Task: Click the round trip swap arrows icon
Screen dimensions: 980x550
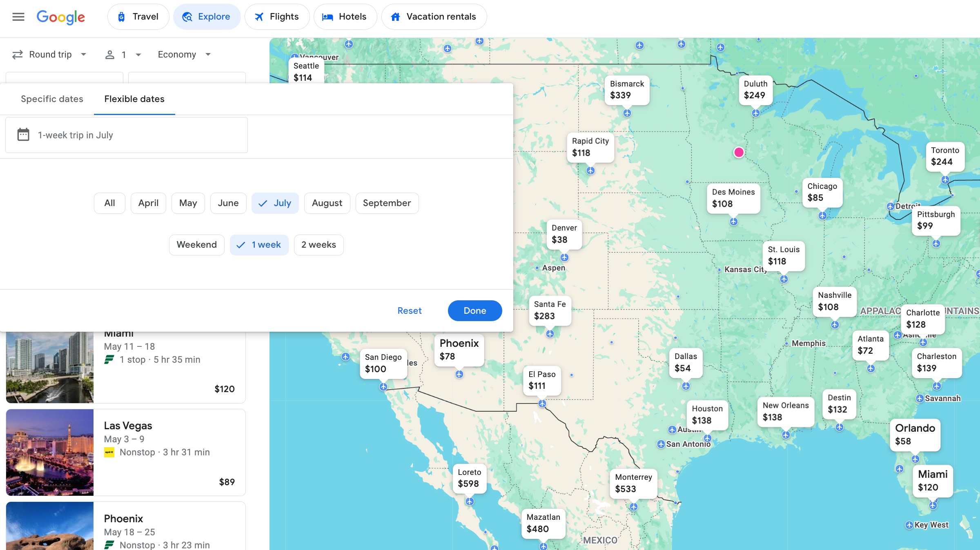Action: point(17,54)
